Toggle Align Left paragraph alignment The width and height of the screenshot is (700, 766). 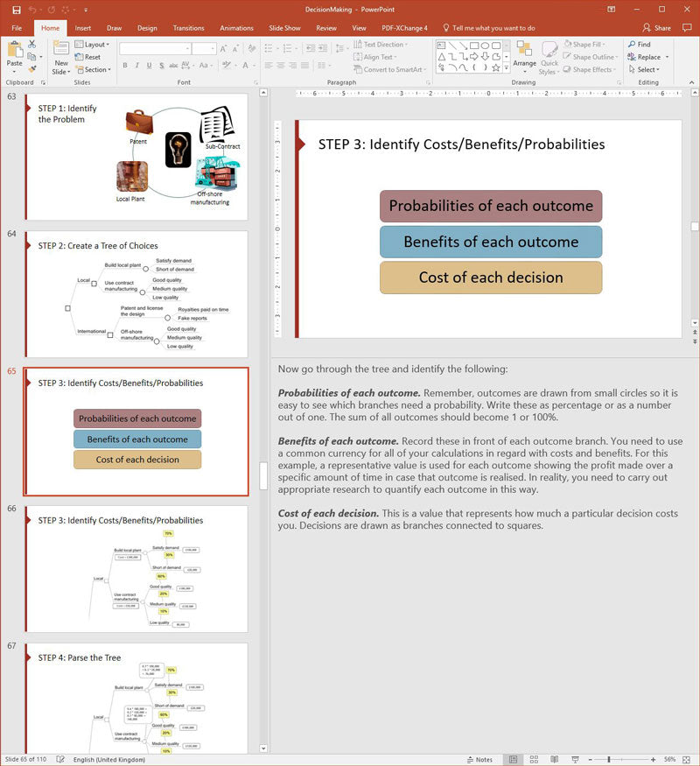269,65
